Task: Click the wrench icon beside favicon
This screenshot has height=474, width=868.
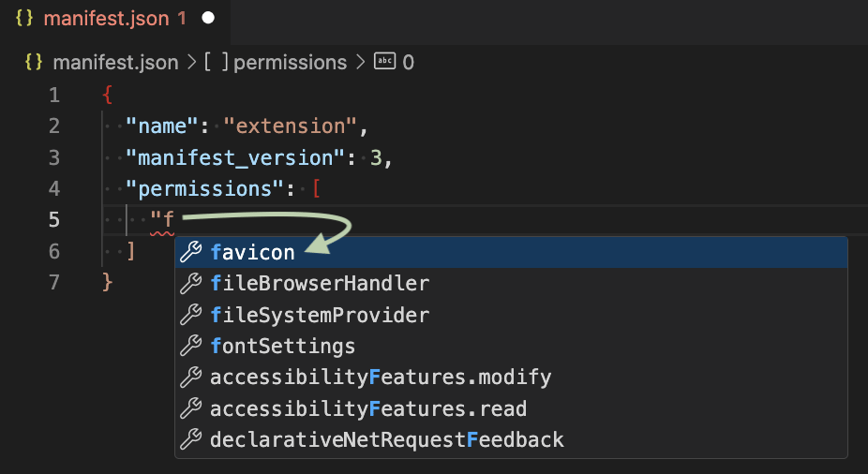Action: pyautogui.click(x=191, y=252)
